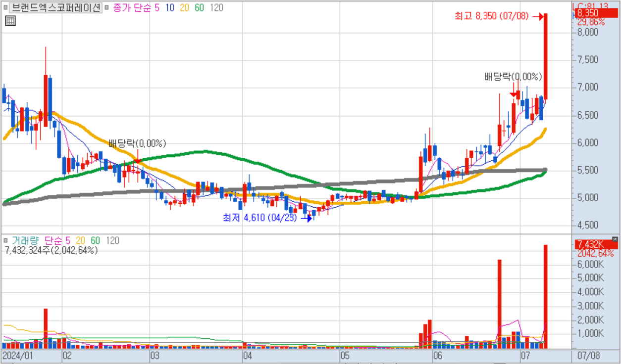Click the 2024/01 date axis label
This screenshot has height=364, width=621.
(x=18, y=356)
